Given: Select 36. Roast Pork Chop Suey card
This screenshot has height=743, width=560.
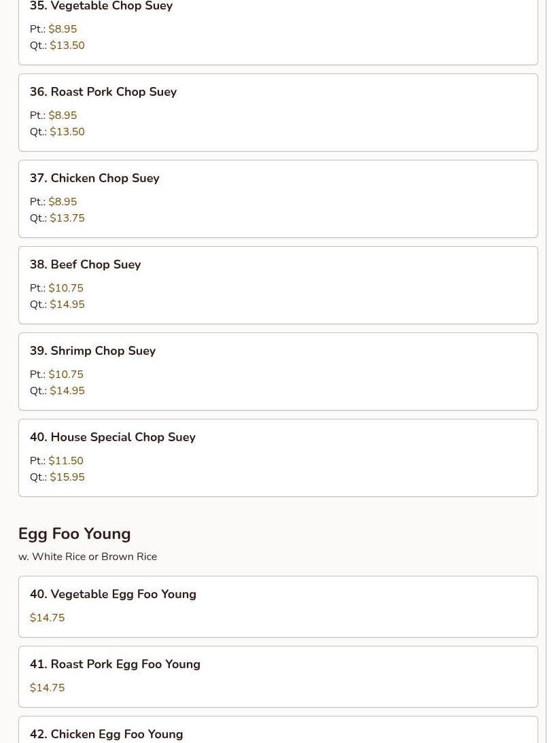Looking at the screenshot, I should 278,113.
